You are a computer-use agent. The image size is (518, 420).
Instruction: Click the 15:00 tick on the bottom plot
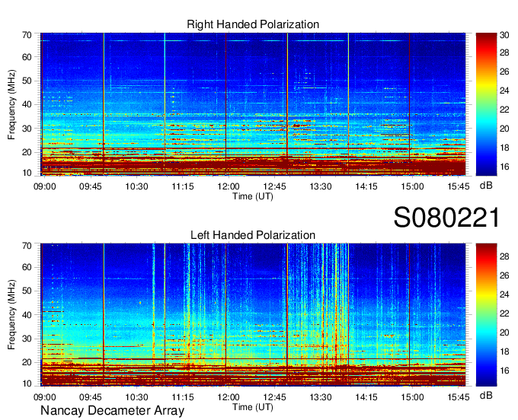tap(412, 397)
